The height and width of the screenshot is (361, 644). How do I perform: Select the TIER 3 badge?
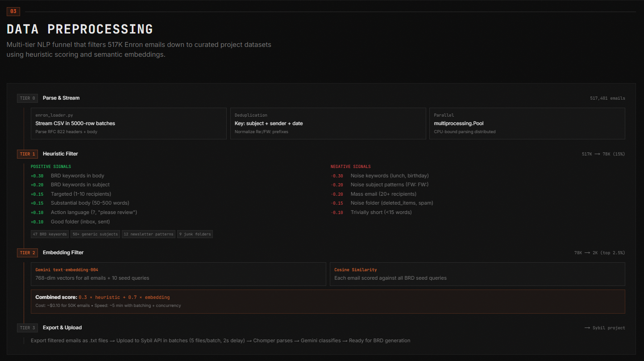27,328
